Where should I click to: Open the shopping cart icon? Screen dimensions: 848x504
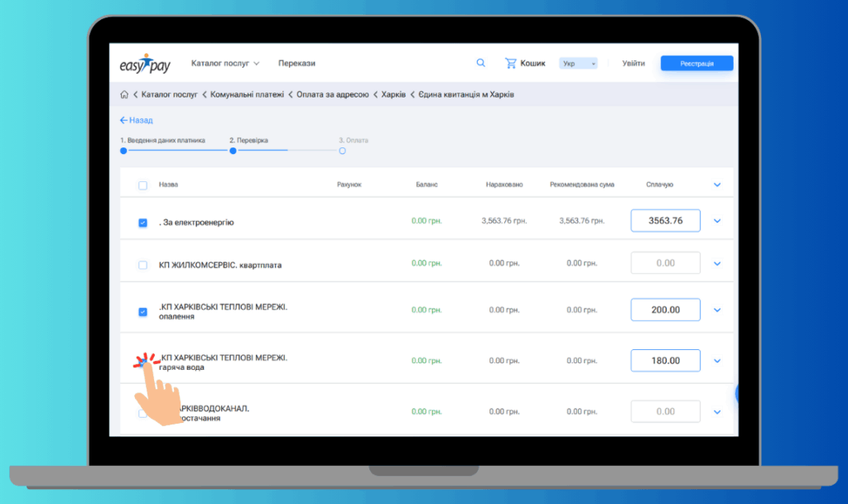[510, 63]
